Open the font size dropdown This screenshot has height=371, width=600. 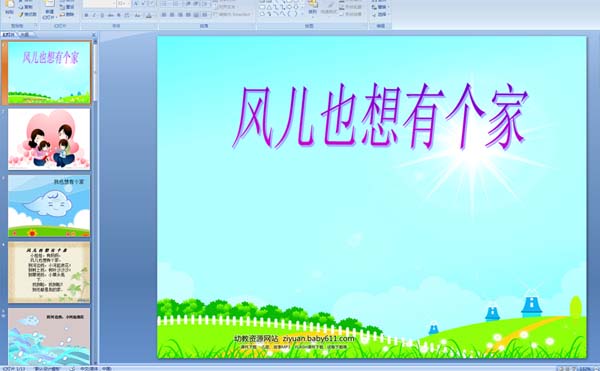[x=124, y=4]
